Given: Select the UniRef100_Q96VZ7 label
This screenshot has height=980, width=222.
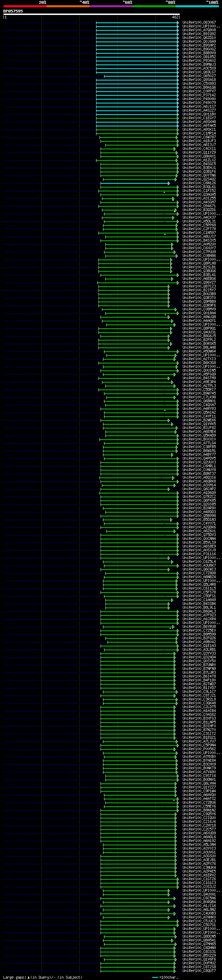Looking at the screenshot, I should (199, 282).
